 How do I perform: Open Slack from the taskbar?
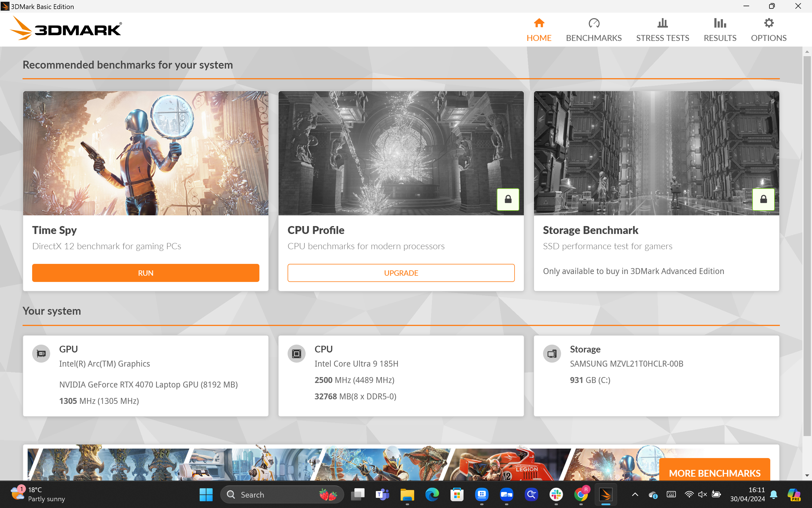tap(556, 494)
